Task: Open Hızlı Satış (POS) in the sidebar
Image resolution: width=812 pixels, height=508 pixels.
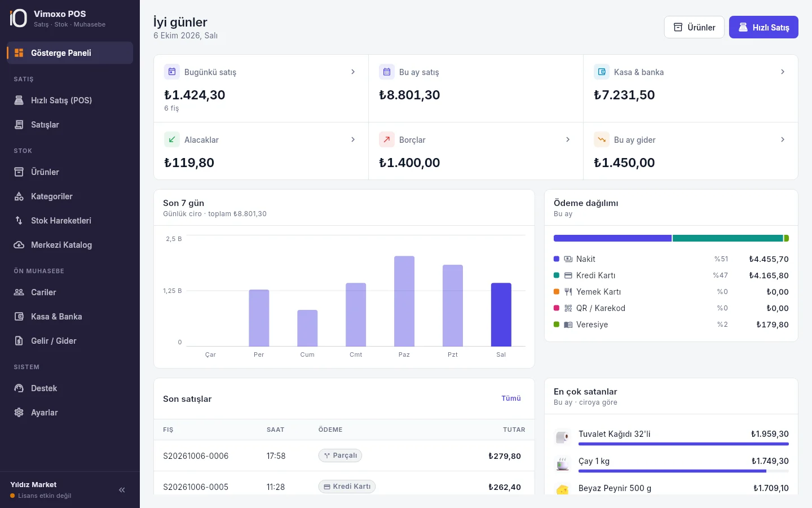Action: coord(70,100)
